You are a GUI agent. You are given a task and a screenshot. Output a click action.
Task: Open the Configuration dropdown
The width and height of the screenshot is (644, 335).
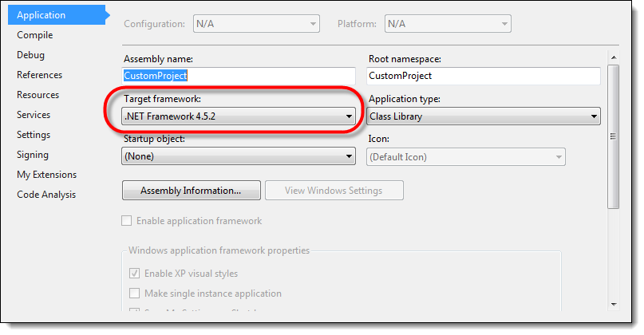[x=256, y=24]
